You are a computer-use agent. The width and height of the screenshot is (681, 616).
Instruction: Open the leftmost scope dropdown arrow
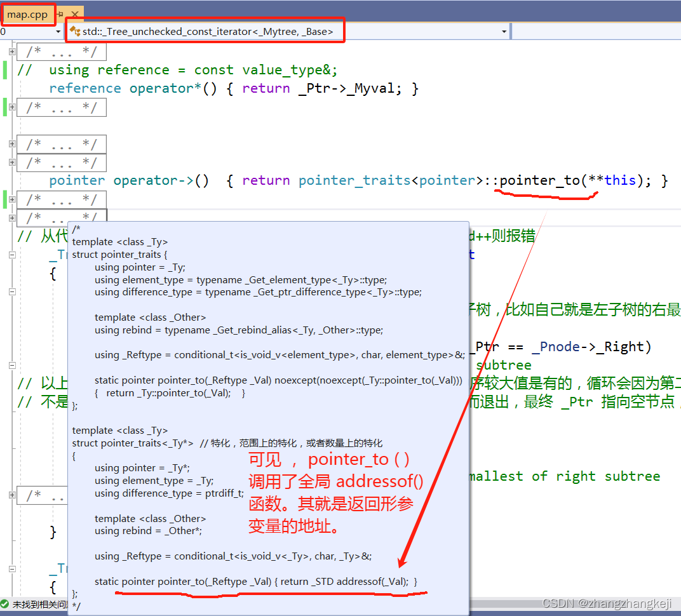tap(58, 32)
